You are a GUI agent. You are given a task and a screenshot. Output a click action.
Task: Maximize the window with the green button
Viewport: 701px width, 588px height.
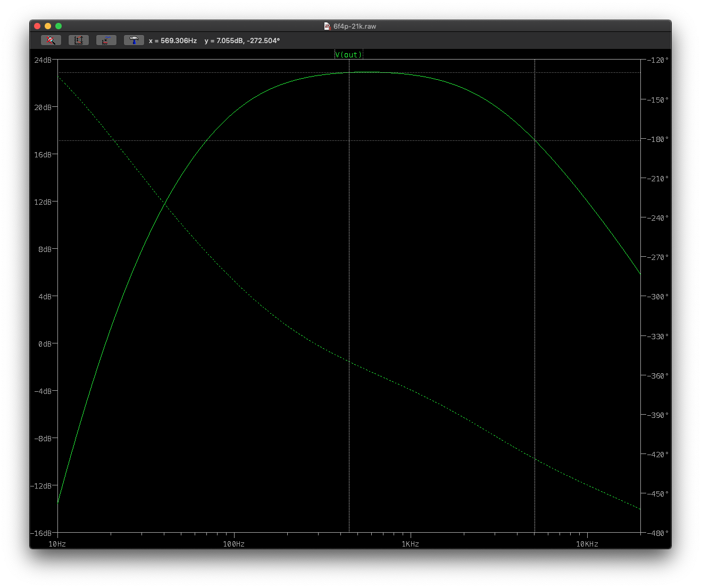59,26
